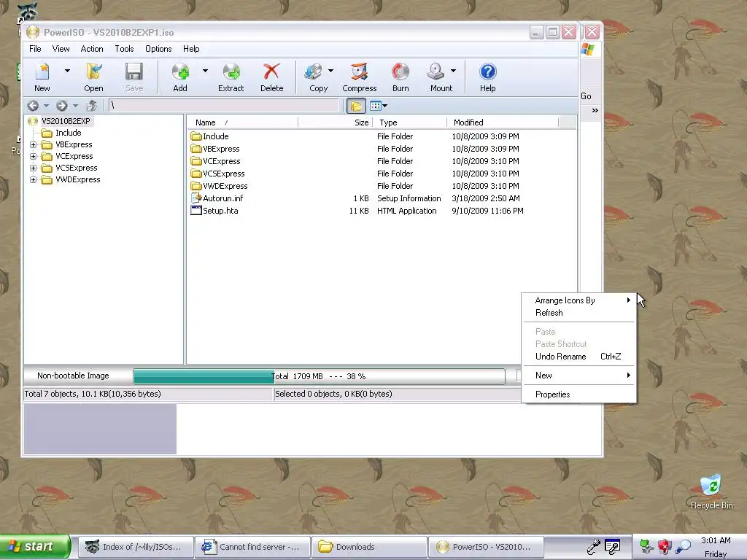Open the New submenu in context menu

(x=578, y=376)
